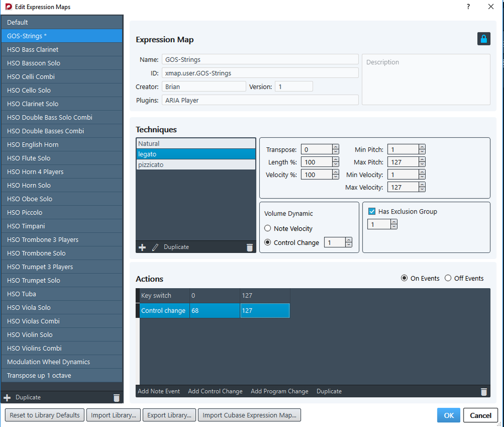Click the Name input field
The image size is (504, 427).
(x=260, y=59)
